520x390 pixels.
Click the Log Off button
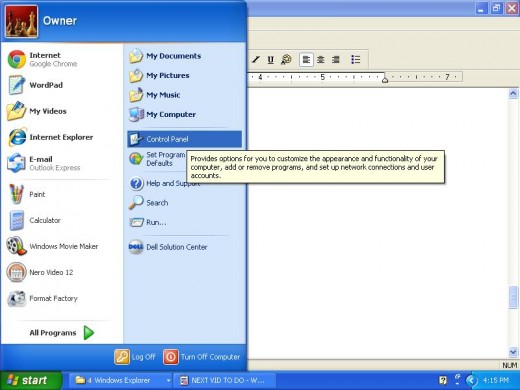click(135, 357)
